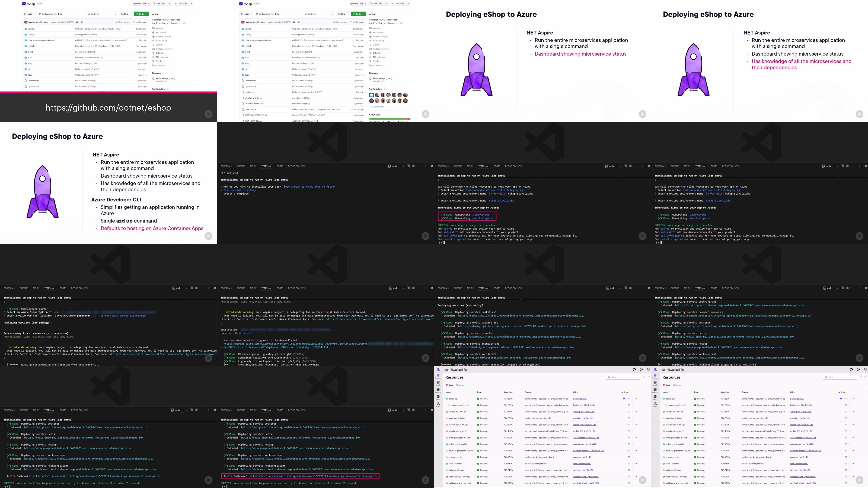Open launch profile chevron in basket-api deployment terminal
Image resolution: width=868 pixels, height=488 pixels.
point(620,288)
